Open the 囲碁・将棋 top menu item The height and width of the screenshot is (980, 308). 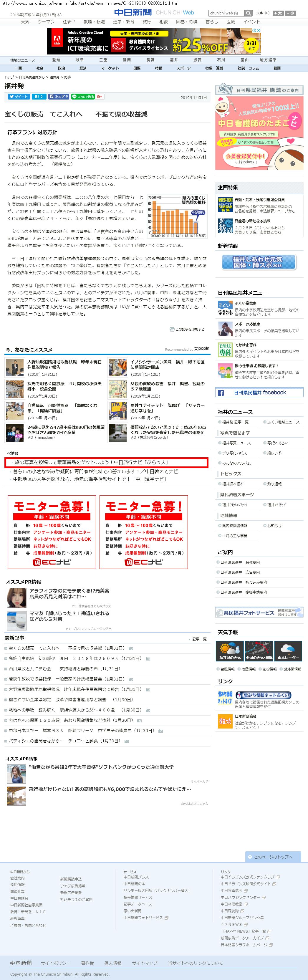pos(186,22)
